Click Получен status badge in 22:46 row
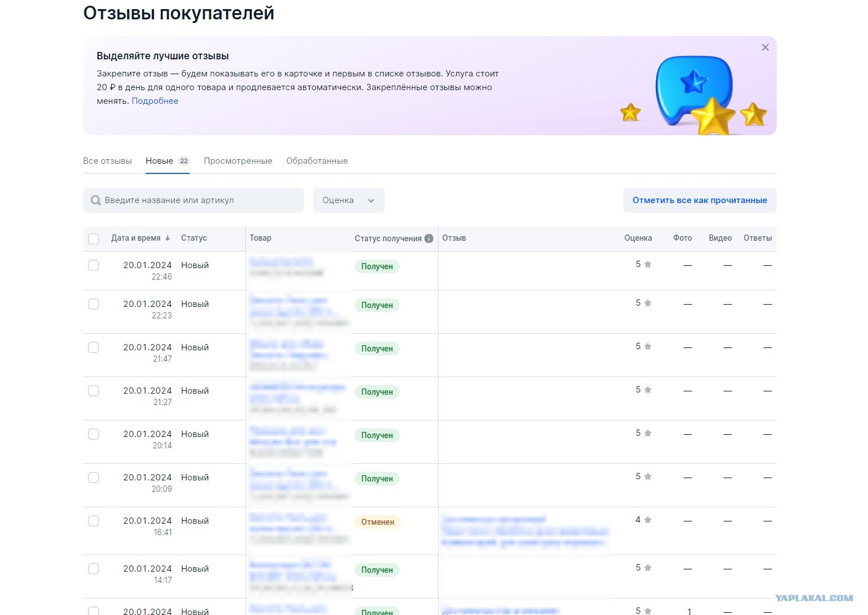This screenshot has width=868, height=615. [377, 266]
